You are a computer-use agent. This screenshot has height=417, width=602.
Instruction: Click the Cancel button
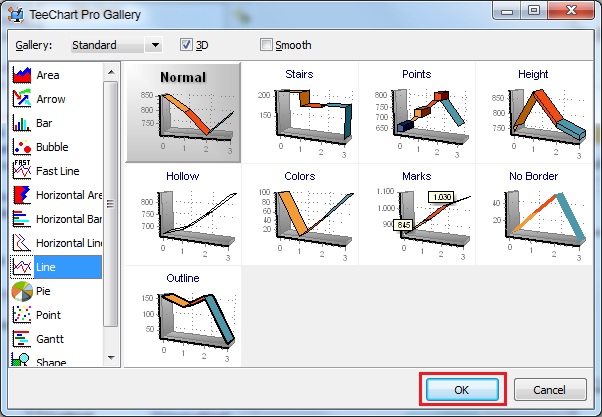[550, 389]
